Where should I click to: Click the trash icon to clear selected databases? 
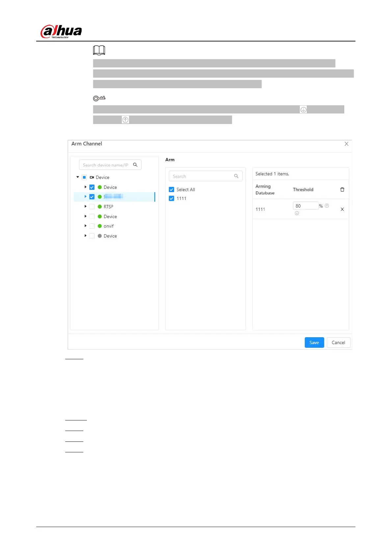(342, 189)
